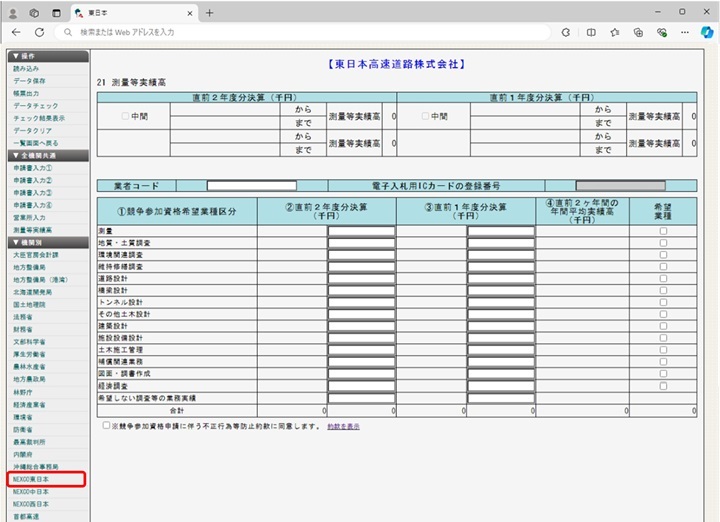This screenshot has width=720, height=522.
Task: Go back with the browser back arrow
Action: point(16,32)
